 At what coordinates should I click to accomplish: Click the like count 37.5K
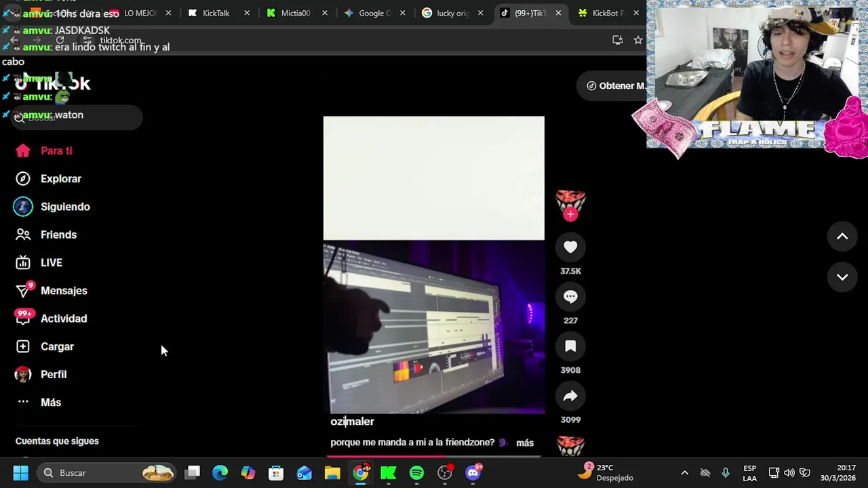pos(570,271)
